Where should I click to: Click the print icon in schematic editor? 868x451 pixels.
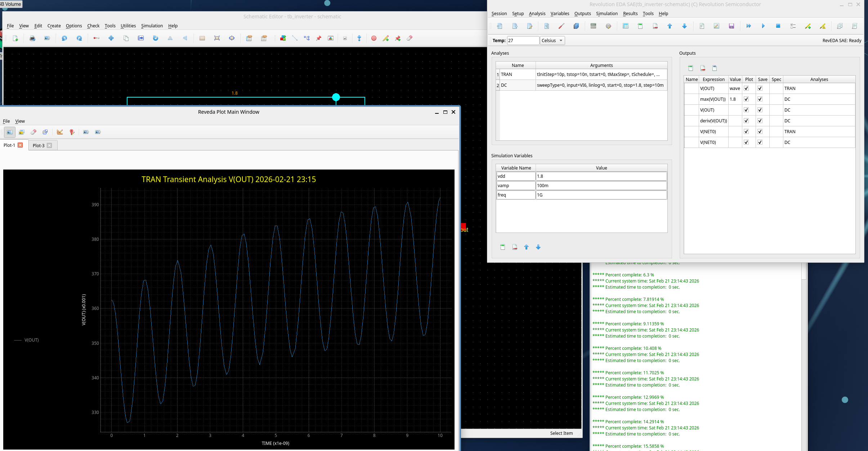coord(32,38)
